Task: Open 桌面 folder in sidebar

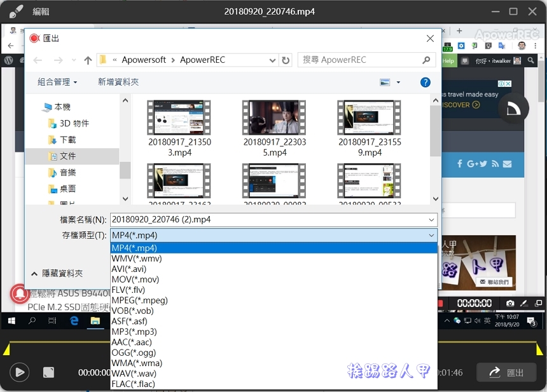Action: tap(62, 189)
